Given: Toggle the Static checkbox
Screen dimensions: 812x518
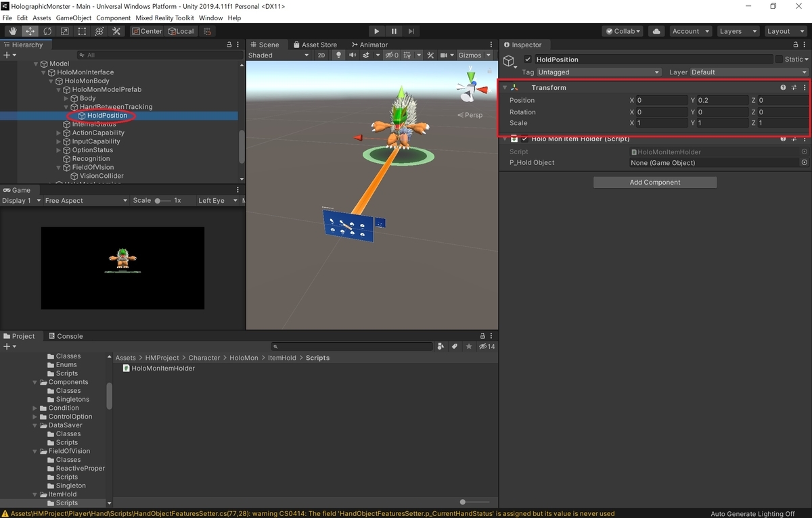Looking at the screenshot, I should point(779,60).
